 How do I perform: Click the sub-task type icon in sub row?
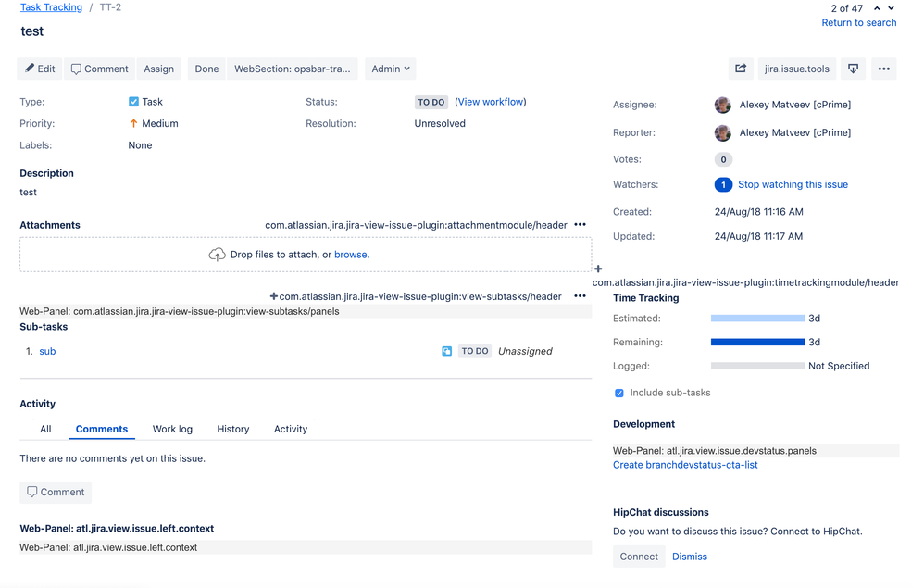tap(446, 351)
